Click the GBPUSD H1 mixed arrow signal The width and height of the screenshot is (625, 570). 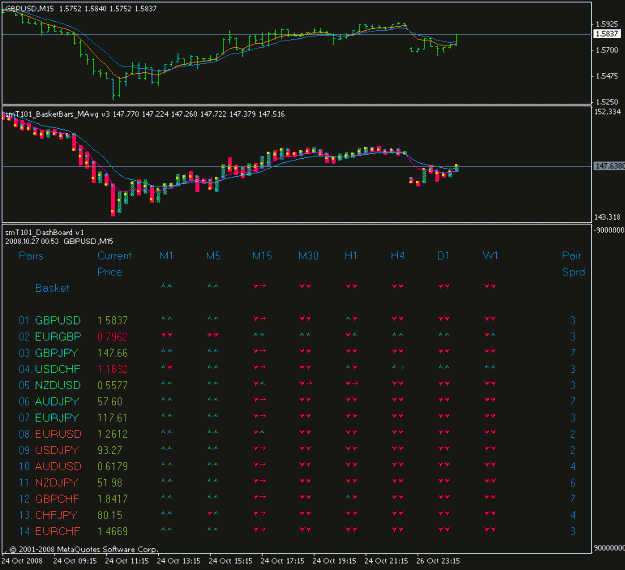351,318
